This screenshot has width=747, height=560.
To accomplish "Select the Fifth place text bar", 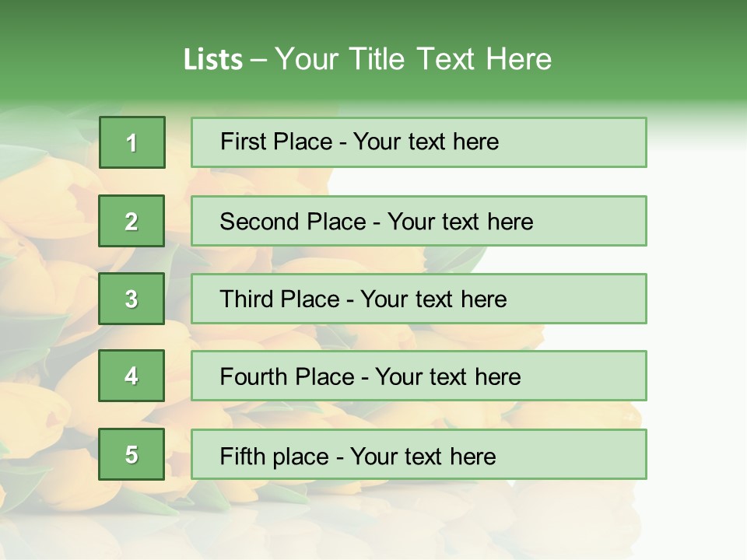I will coord(419,454).
